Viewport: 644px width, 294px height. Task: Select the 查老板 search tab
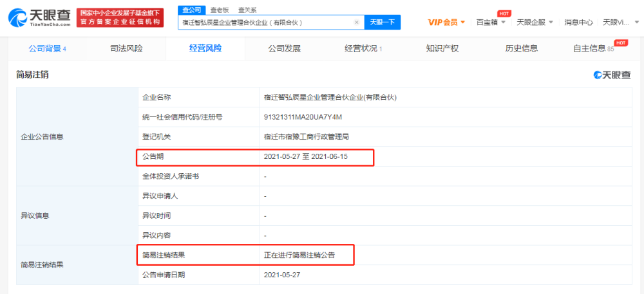(220, 10)
